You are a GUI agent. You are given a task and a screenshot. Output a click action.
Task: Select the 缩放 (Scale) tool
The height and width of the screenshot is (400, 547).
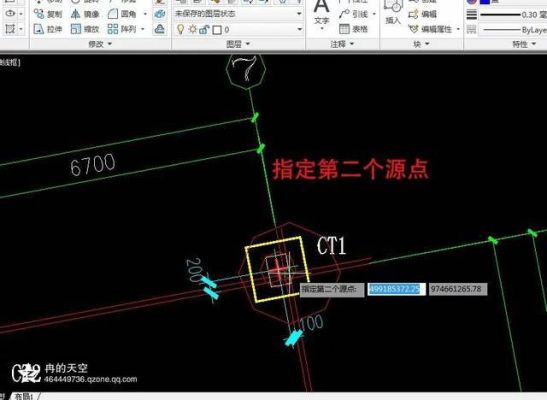tap(85, 29)
